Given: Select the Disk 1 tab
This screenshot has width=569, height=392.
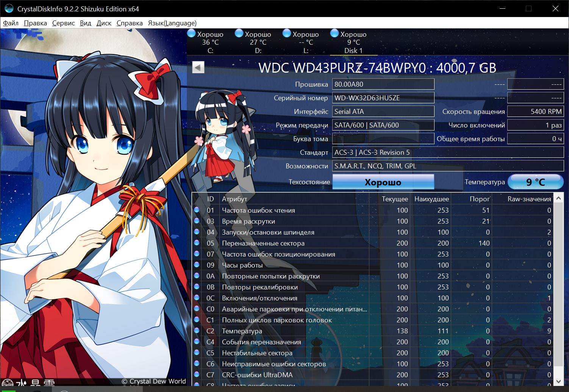Looking at the screenshot, I should [x=353, y=42].
